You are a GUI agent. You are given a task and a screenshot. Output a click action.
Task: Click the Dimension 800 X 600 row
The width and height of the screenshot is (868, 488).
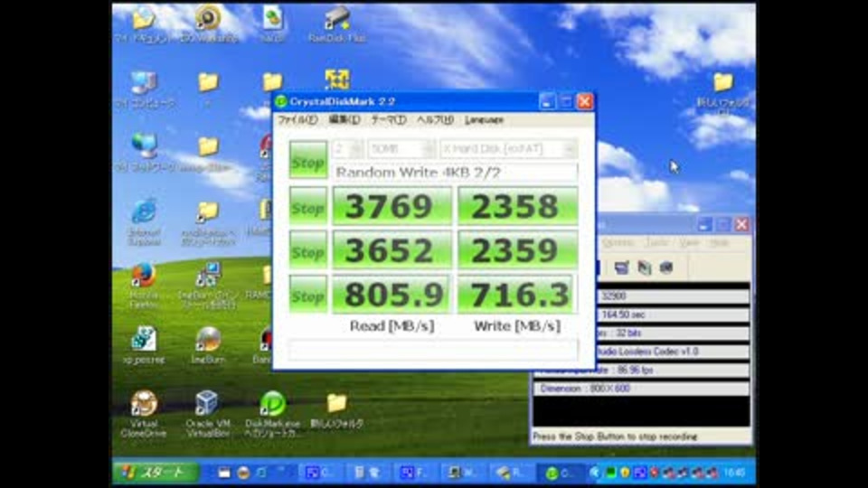click(641, 389)
